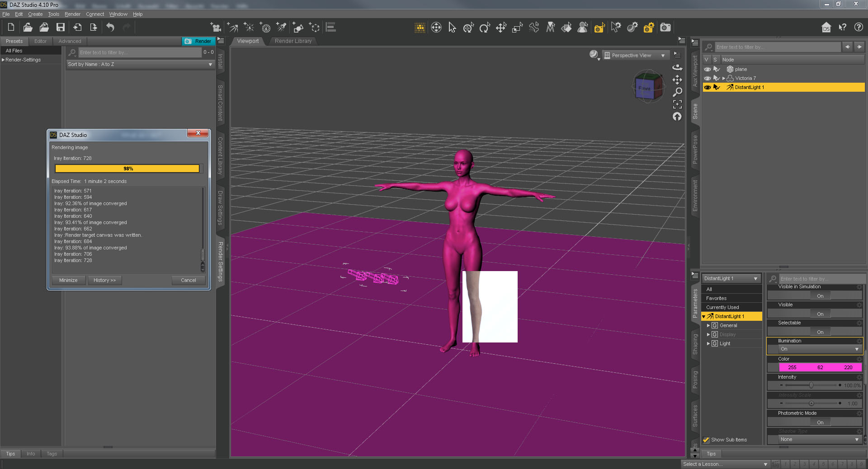
Task: Open the Perspective View dropdown
Action: point(635,56)
